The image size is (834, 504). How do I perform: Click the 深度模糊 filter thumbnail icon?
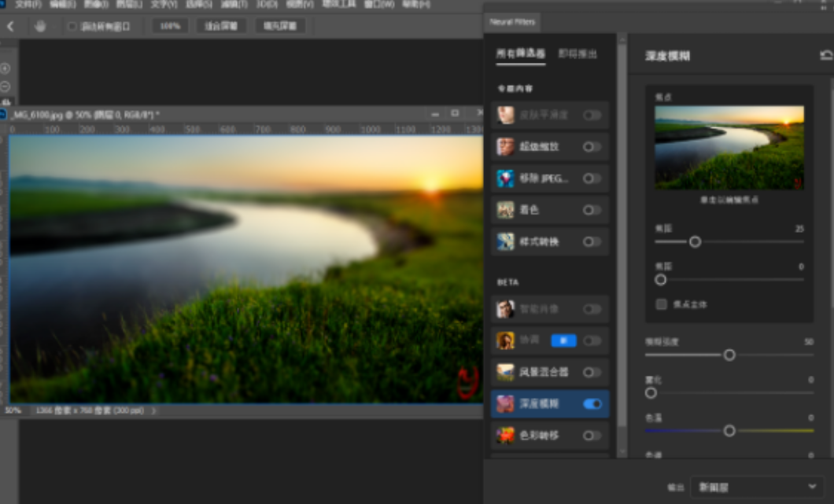pos(505,404)
